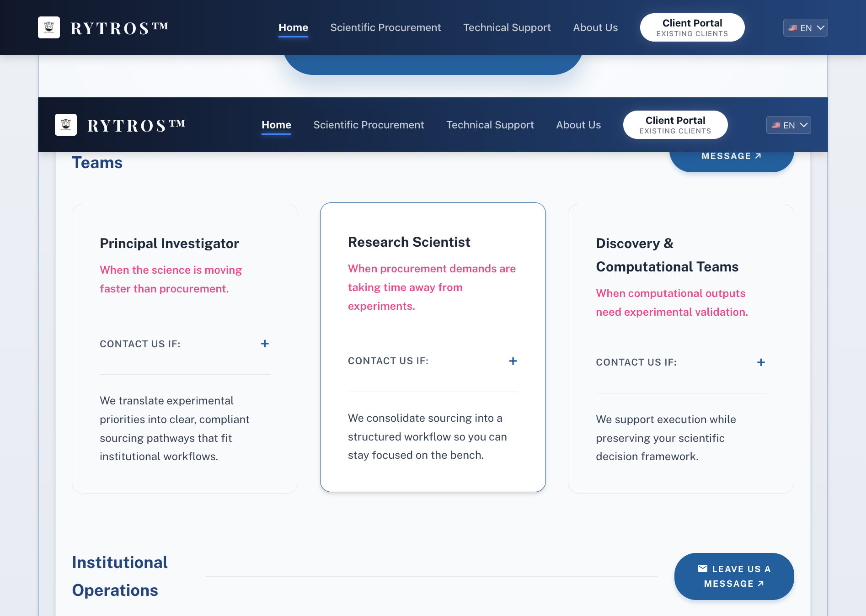Screen dimensions: 866x616
Task: Click Discovery & Computational Teams card title
Action: 667,255
